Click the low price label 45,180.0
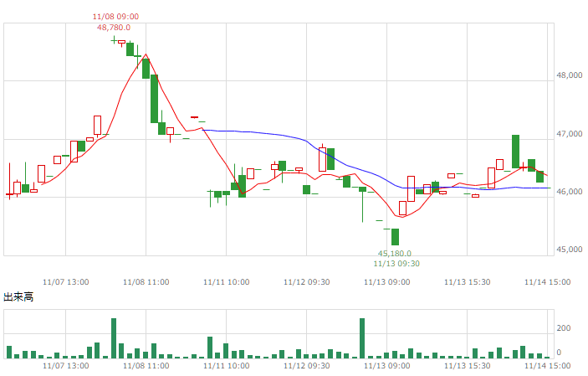This screenshot has height=376, width=588. point(395,254)
